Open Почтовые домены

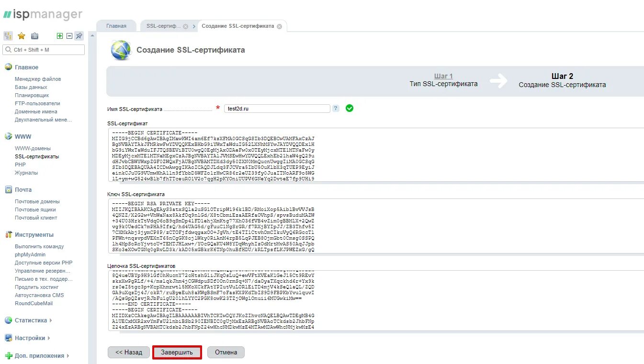[x=37, y=201]
